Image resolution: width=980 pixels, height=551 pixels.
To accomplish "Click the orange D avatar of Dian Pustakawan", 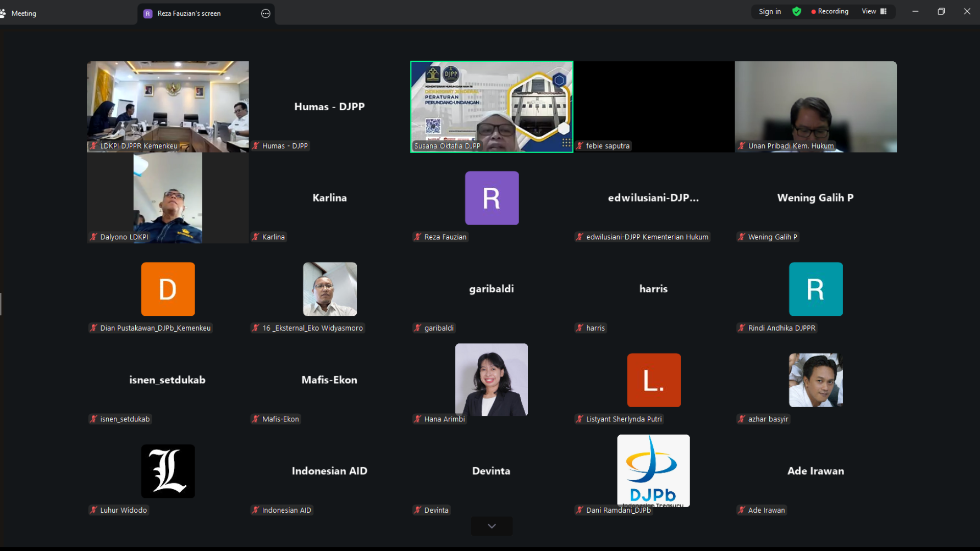I will [167, 289].
